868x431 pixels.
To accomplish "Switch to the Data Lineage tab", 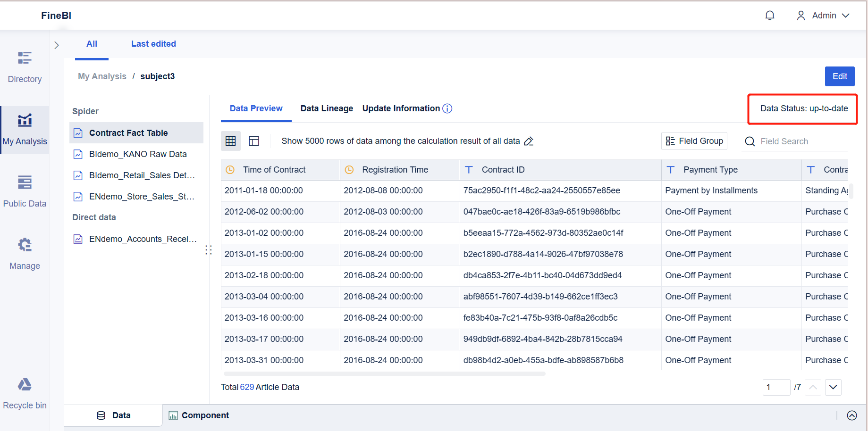I will click(x=326, y=108).
